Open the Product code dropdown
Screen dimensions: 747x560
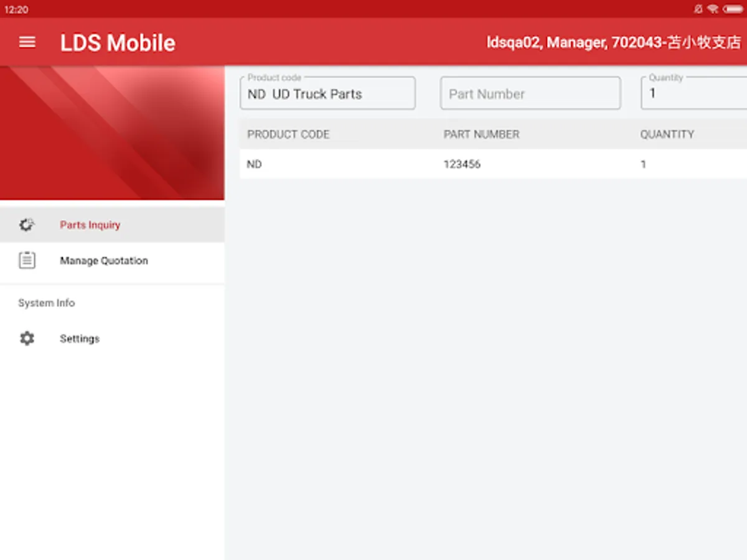click(327, 93)
